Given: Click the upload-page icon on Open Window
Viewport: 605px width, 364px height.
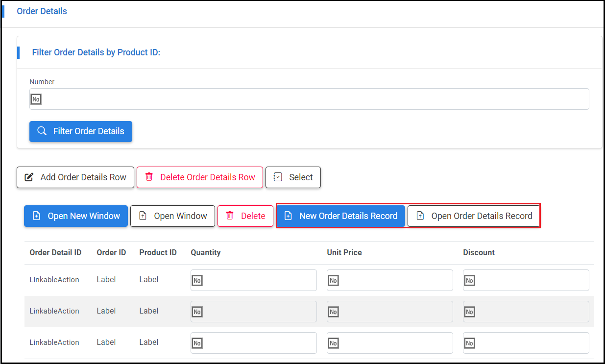Looking at the screenshot, I should [143, 216].
